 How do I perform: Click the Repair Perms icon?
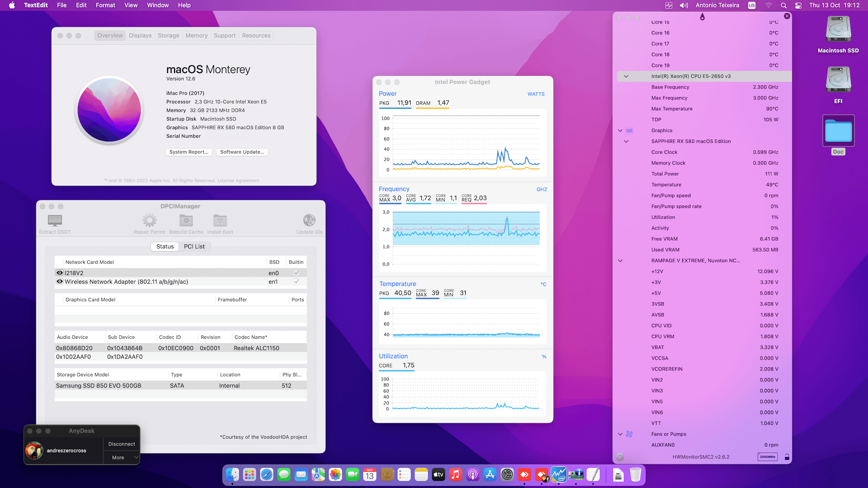(x=149, y=220)
